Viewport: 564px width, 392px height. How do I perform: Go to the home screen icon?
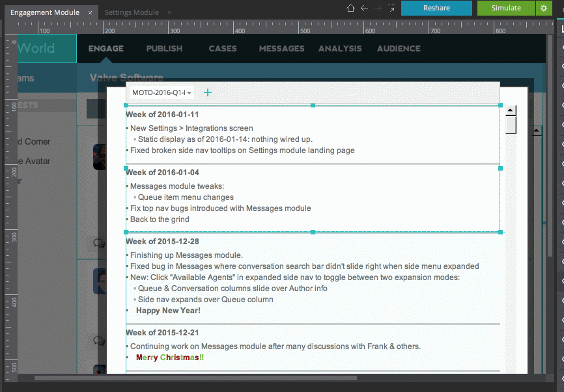(x=350, y=8)
